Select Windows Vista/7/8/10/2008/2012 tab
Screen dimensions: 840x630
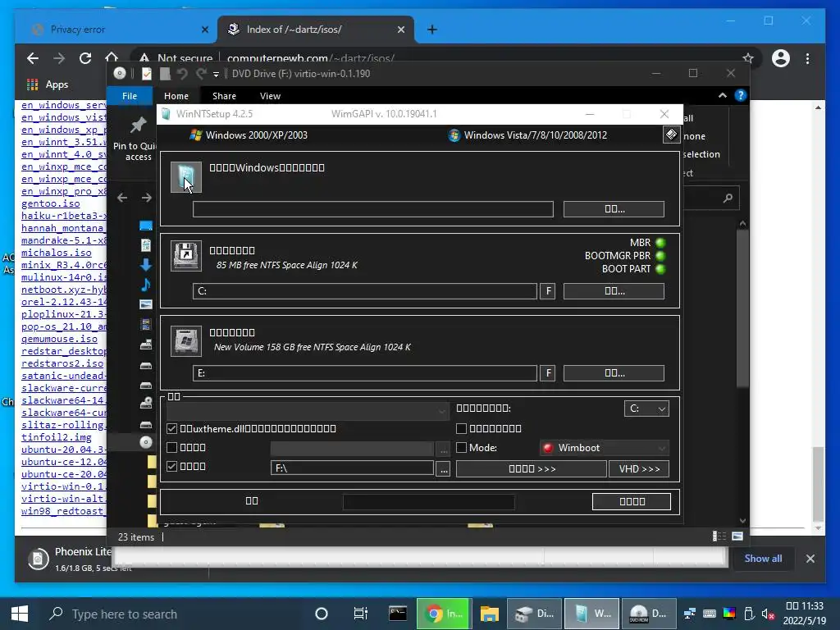click(x=527, y=135)
